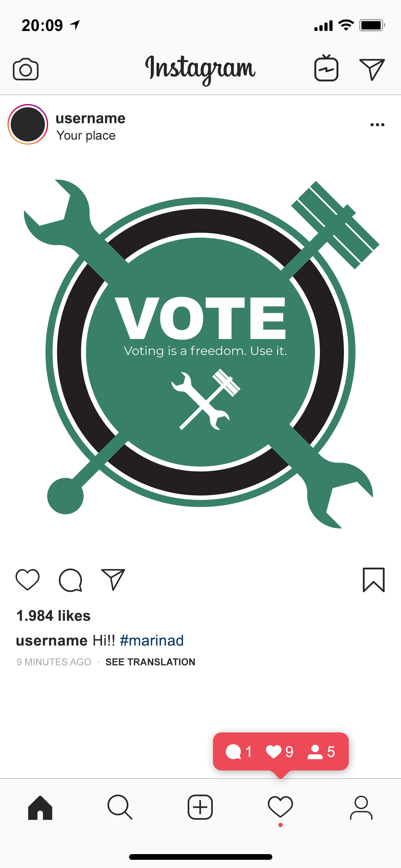Open the camera from top bar
The height and width of the screenshot is (868, 401).
pyautogui.click(x=26, y=69)
